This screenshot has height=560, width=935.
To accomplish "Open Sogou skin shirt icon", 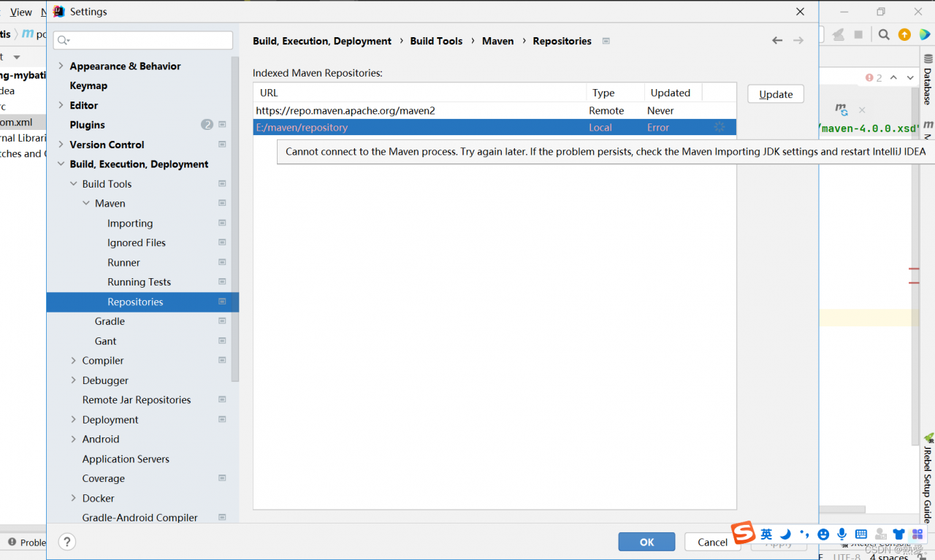I will tap(899, 534).
